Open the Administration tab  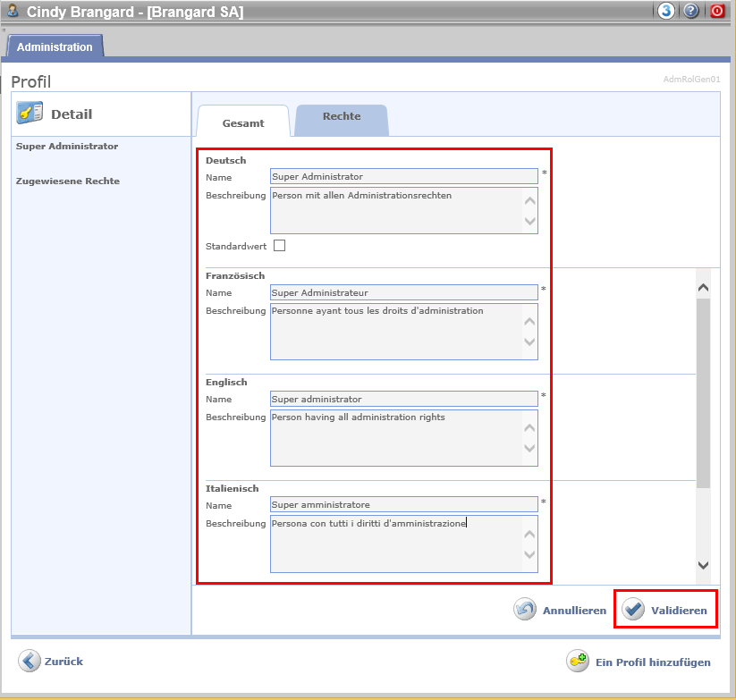[x=55, y=46]
